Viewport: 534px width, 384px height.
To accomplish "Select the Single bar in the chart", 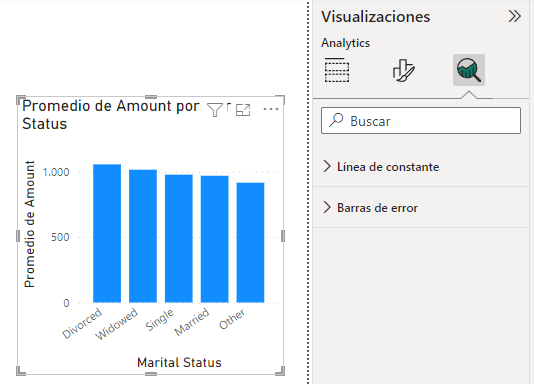I will (x=179, y=238).
